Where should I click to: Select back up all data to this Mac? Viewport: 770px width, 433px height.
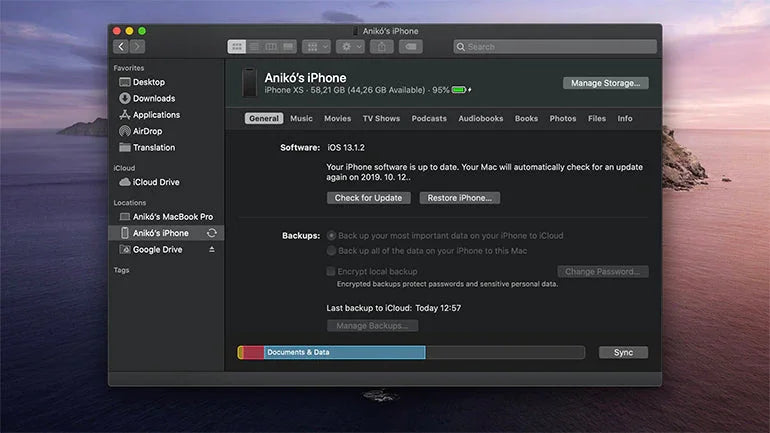[x=331, y=251]
